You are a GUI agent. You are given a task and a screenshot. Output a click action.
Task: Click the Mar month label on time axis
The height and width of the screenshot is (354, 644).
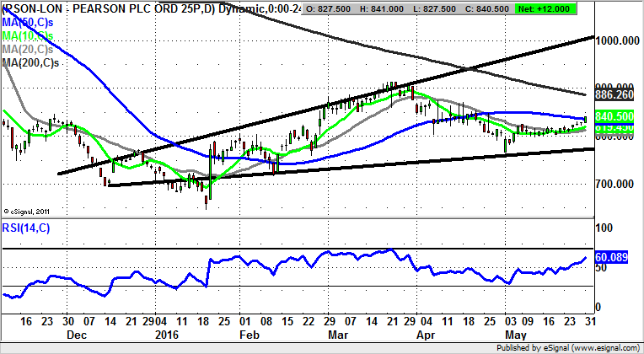click(x=337, y=335)
